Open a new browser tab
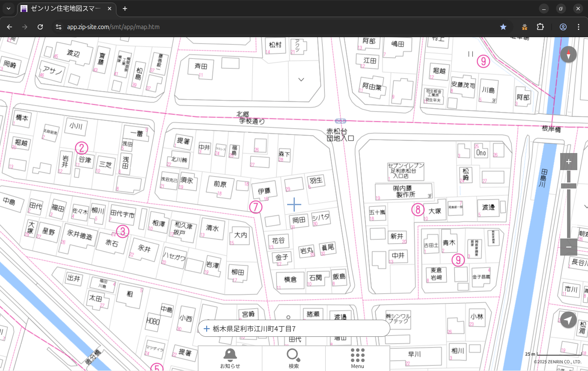Screen dimensions: 588x371 125,9
